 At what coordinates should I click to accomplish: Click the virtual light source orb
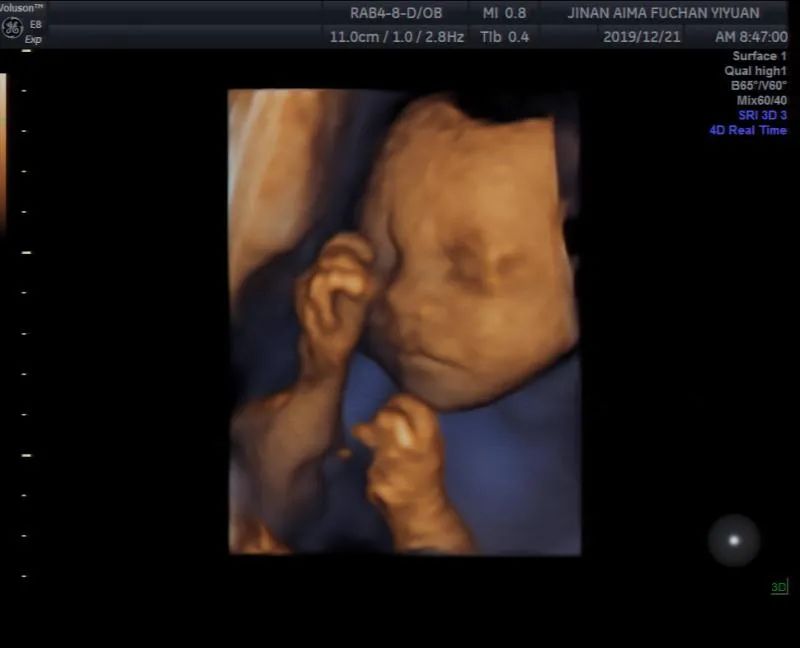(734, 540)
